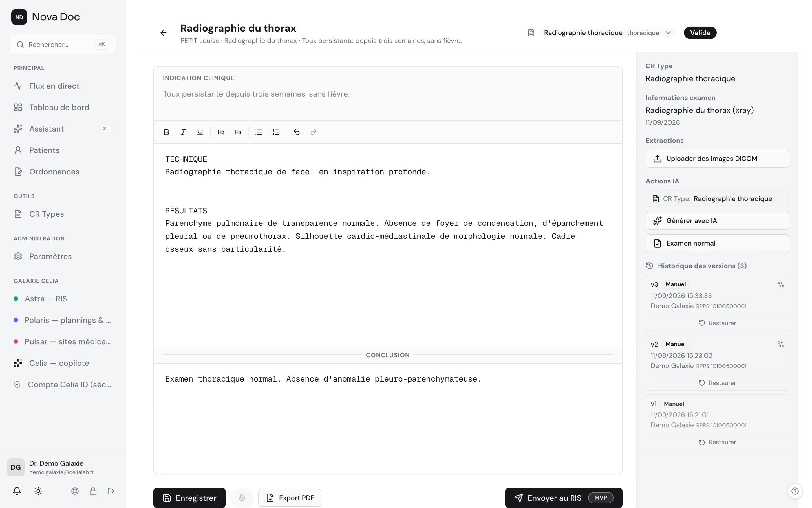Open the support lifebuoy icon
This screenshot has height=508, width=812.
(x=75, y=491)
